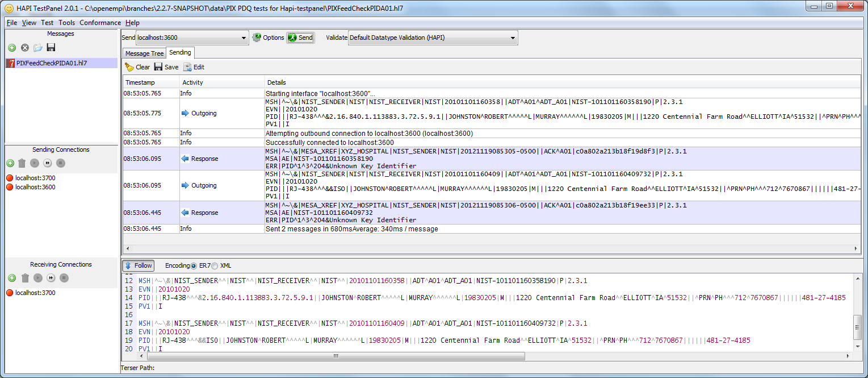The width and height of the screenshot is (868, 378).
Task: Select the Outgoing row at 08:53:06.095
Action: (492, 185)
